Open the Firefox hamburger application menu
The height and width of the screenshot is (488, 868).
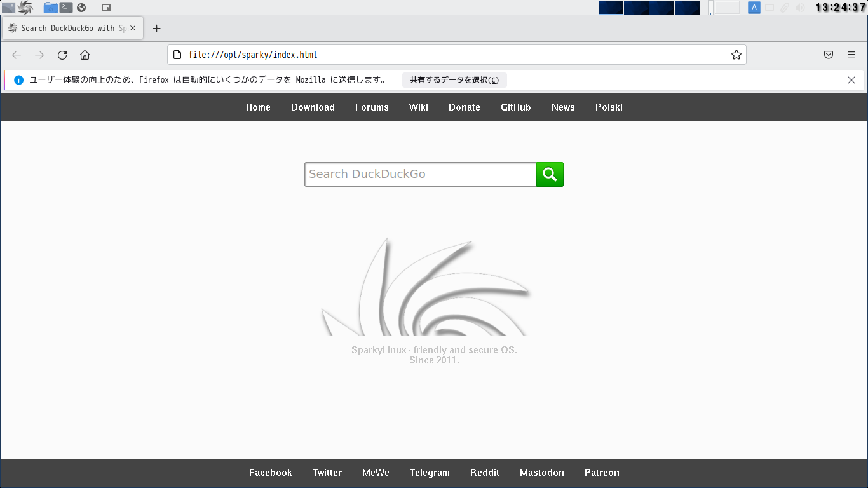click(x=851, y=55)
